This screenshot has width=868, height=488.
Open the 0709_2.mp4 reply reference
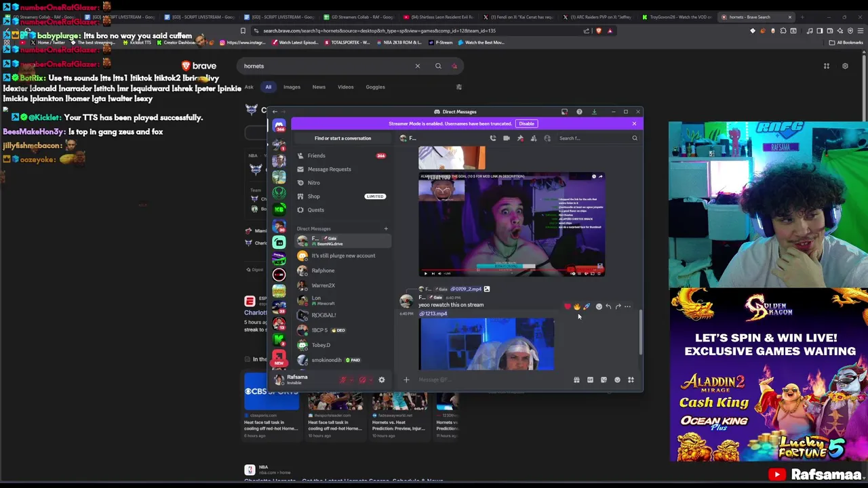(x=465, y=289)
